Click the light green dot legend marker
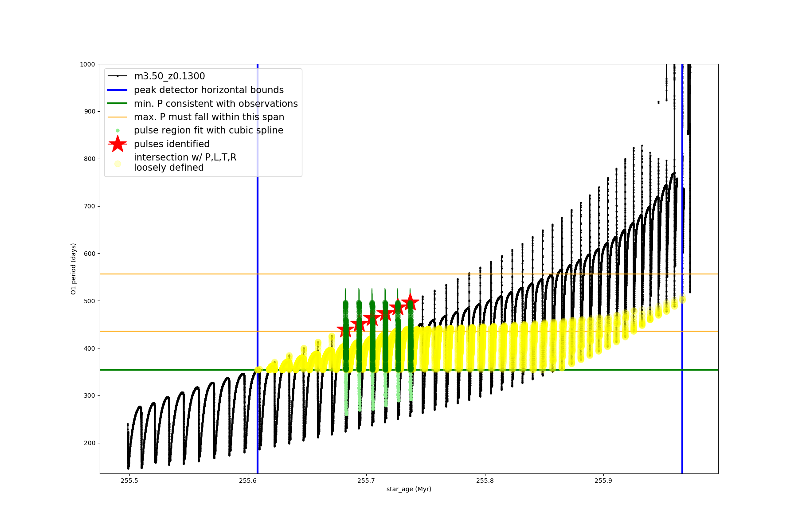The image size is (798, 532). coord(117,130)
